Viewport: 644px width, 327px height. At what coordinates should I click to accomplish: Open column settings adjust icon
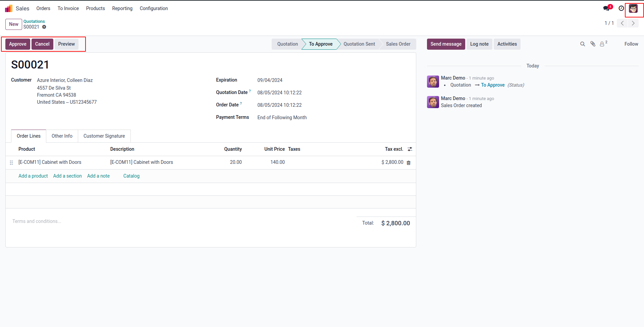click(x=410, y=149)
